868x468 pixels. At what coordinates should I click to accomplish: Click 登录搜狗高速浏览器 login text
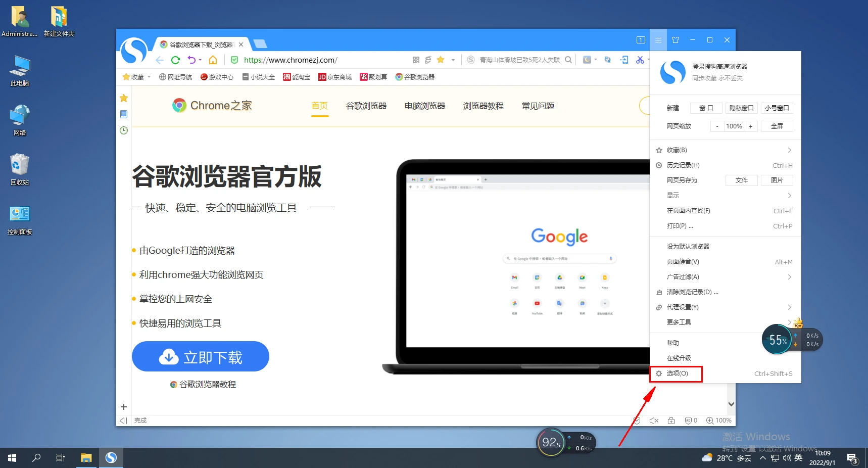[719, 66]
